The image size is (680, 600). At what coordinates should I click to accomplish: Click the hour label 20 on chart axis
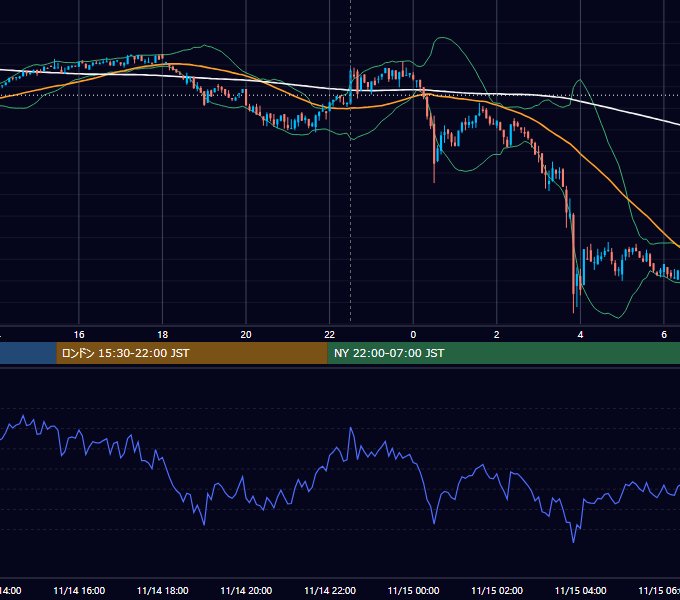point(246,335)
